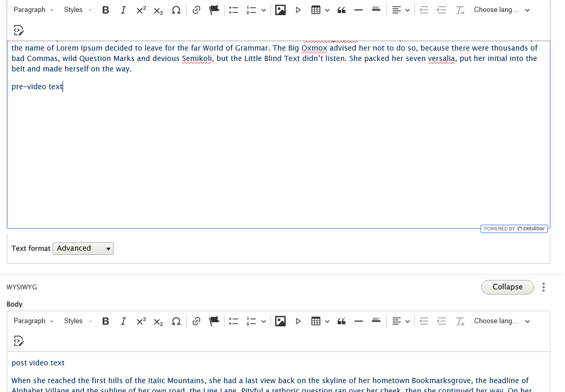Toggle bold in the top editor toolbar
This screenshot has height=392, width=565.
[x=106, y=10]
